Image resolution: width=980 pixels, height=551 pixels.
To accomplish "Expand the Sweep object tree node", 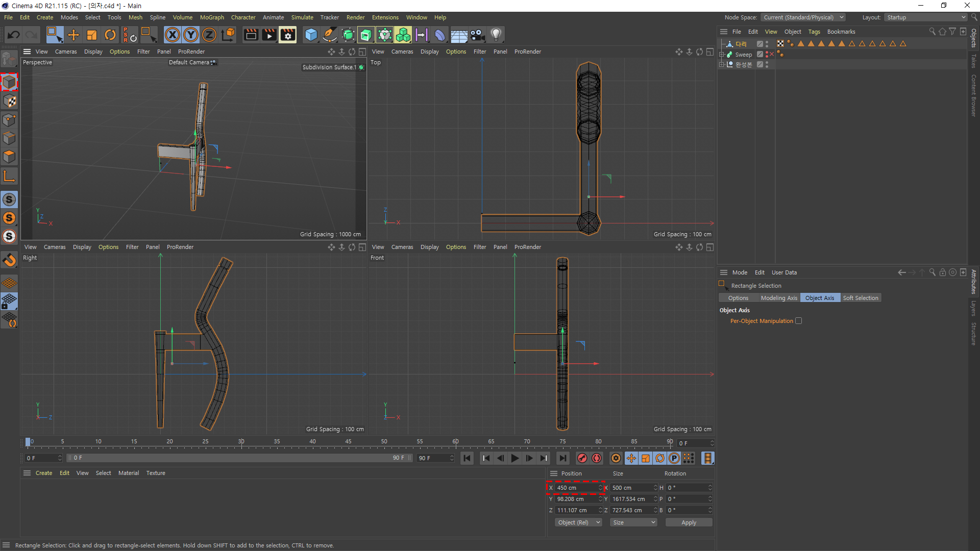I will [722, 54].
